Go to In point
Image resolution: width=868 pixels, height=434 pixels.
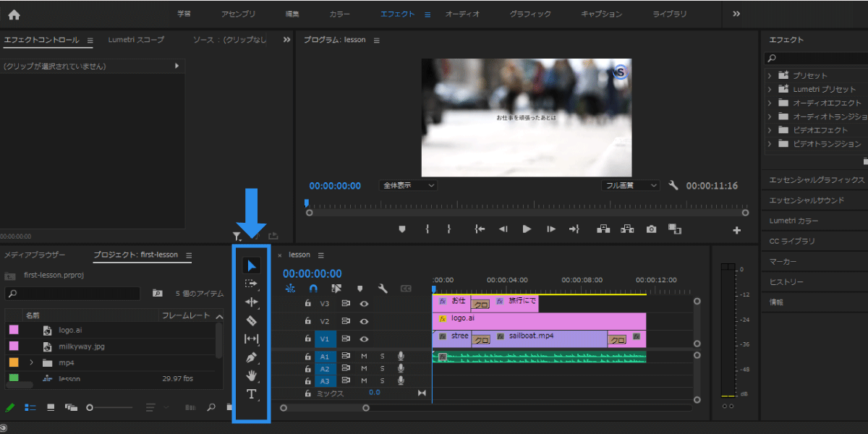coord(480,229)
